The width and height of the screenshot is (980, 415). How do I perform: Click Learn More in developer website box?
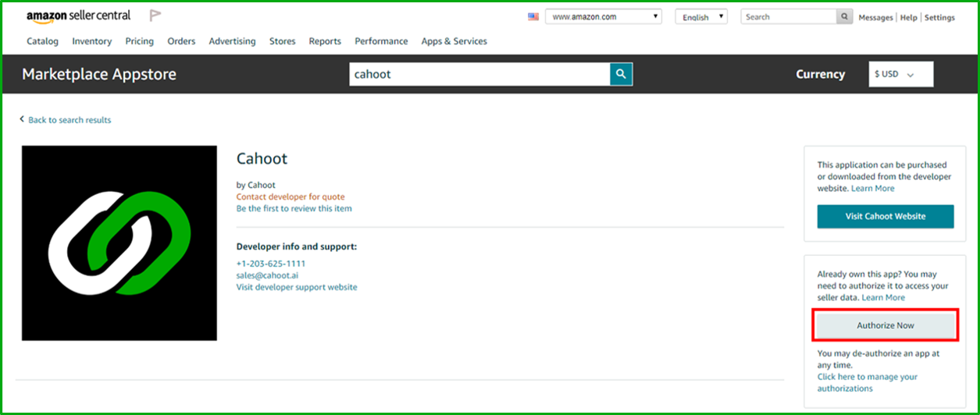pyautogui.click(x=873, y=188)
